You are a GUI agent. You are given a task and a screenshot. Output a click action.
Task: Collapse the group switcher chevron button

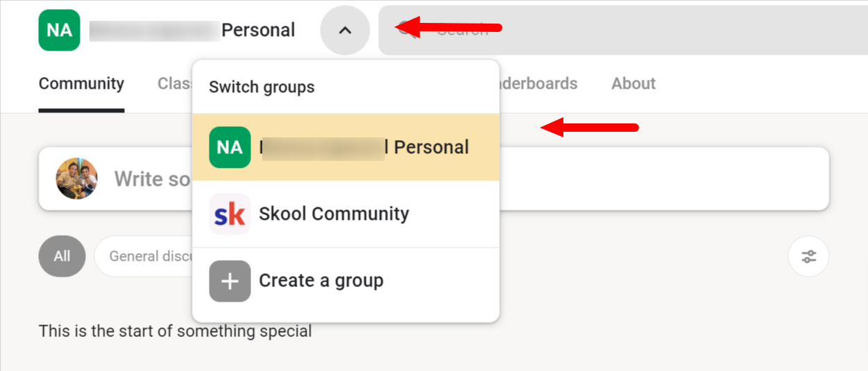pos(345,30)
